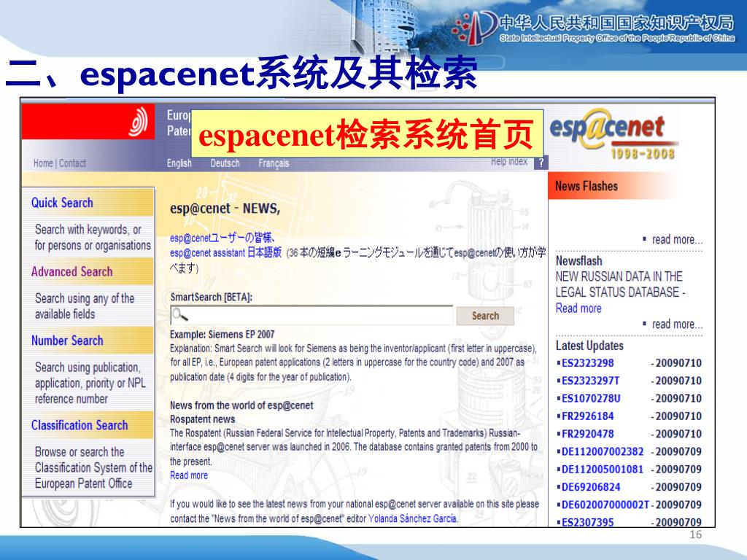Viewport: 747px width, 560px height.
Task: Click the espacenet 1998-2008 logo
Action: pyautogui.click(x=614, y=134)
